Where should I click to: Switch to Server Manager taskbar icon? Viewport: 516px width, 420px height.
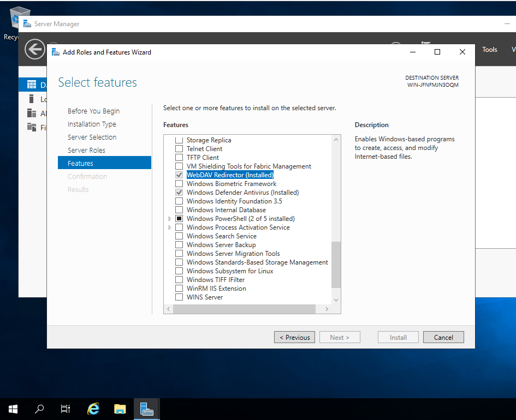coord(146,409)
